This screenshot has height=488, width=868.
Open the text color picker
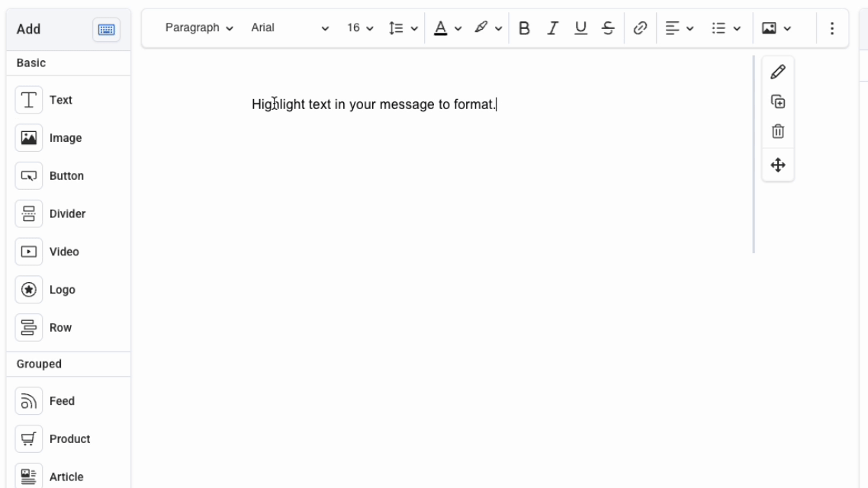point(448,28)
